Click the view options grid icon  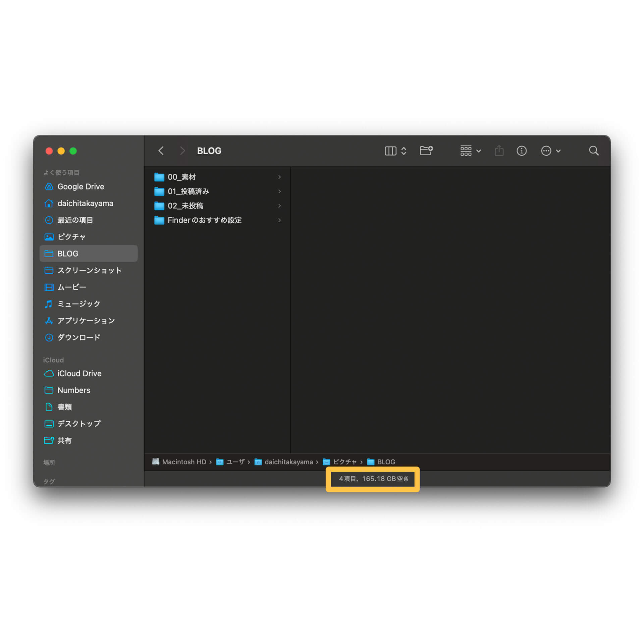click(x=467, y=151)
